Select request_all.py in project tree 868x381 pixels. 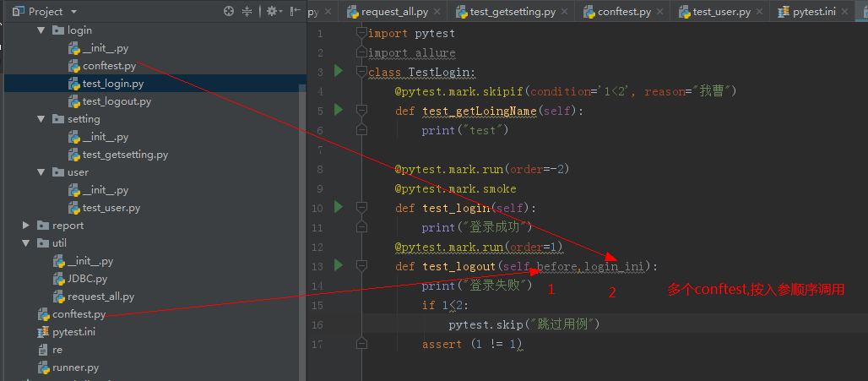coord(100,297)
